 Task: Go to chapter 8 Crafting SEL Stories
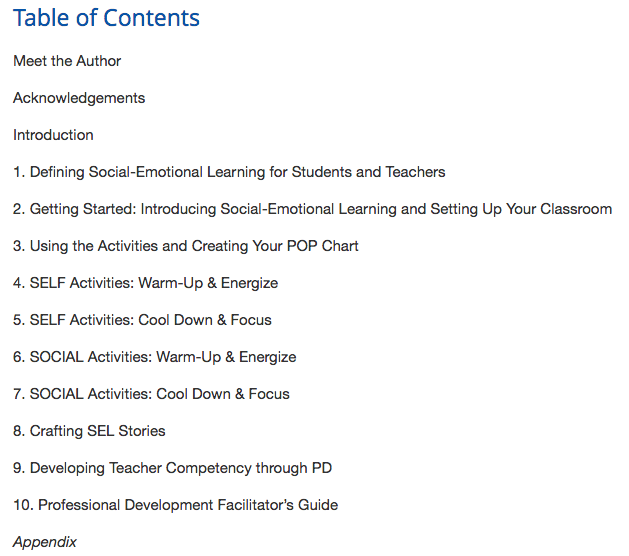[89, 431]
